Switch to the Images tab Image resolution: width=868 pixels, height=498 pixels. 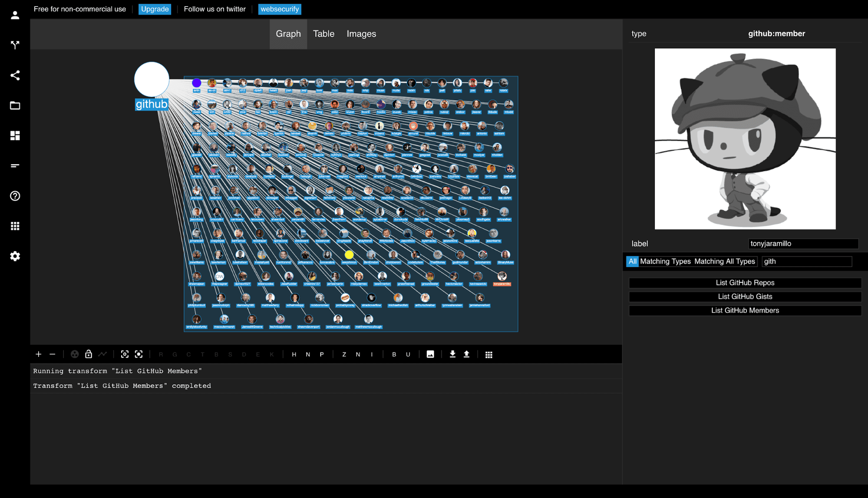click(x=361, y=34)
